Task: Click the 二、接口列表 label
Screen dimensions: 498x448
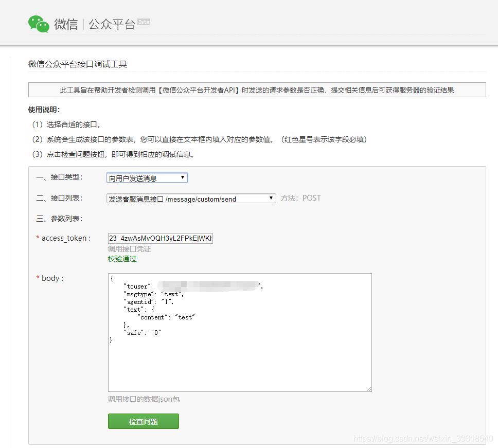Action: pyautogui.click(x=59, y=198)
